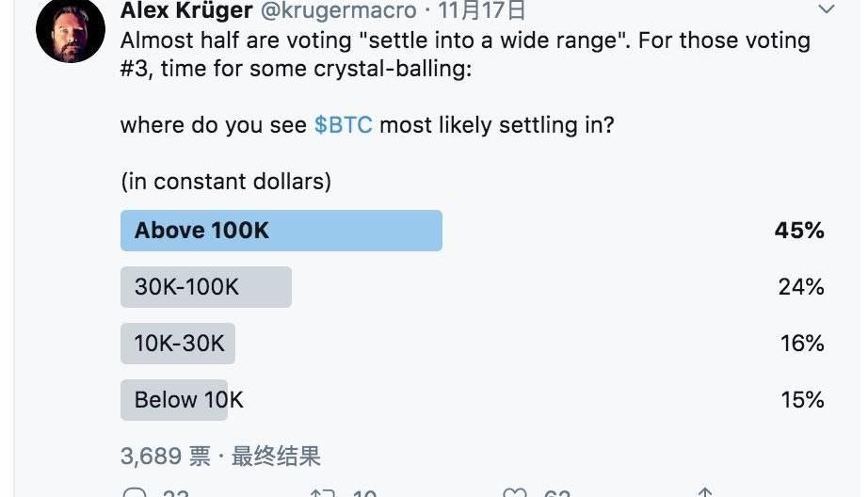The image size is (868, 497).
Task: Click the 24% poll result
Action: (x=801, y=287)
